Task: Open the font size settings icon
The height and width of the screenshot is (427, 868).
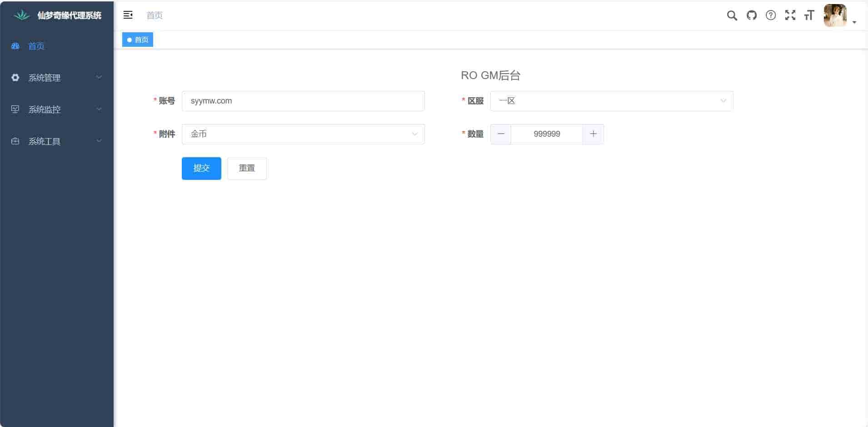Action: tap(809, 15)
